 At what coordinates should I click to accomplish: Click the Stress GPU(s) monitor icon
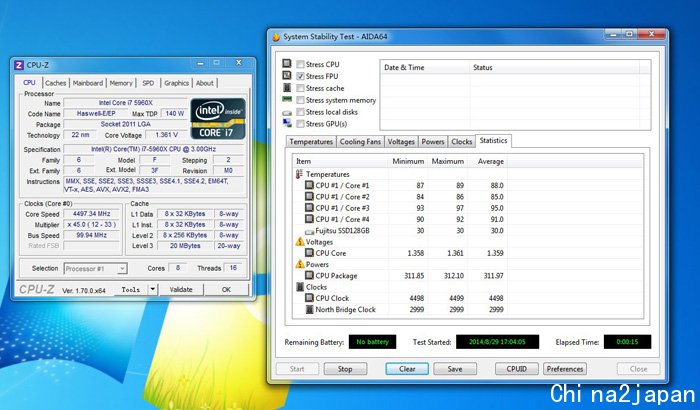pos(287,123)
